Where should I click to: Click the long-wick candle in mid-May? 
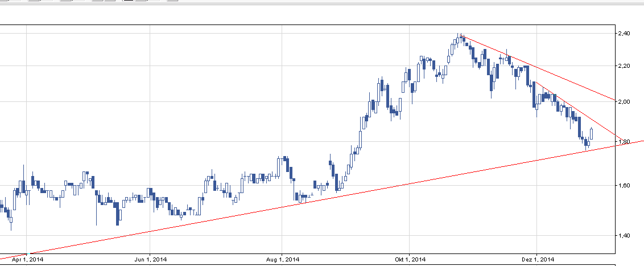click(x=97, y=199)
